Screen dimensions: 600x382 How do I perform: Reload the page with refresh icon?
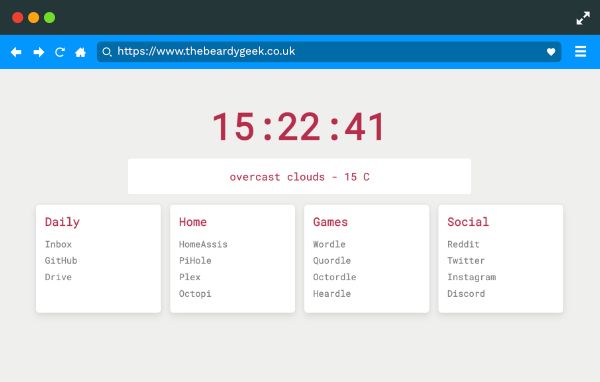60,52
